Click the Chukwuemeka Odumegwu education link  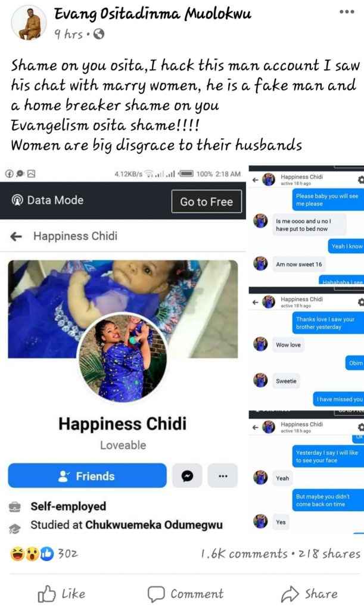[x=154, y=525]
